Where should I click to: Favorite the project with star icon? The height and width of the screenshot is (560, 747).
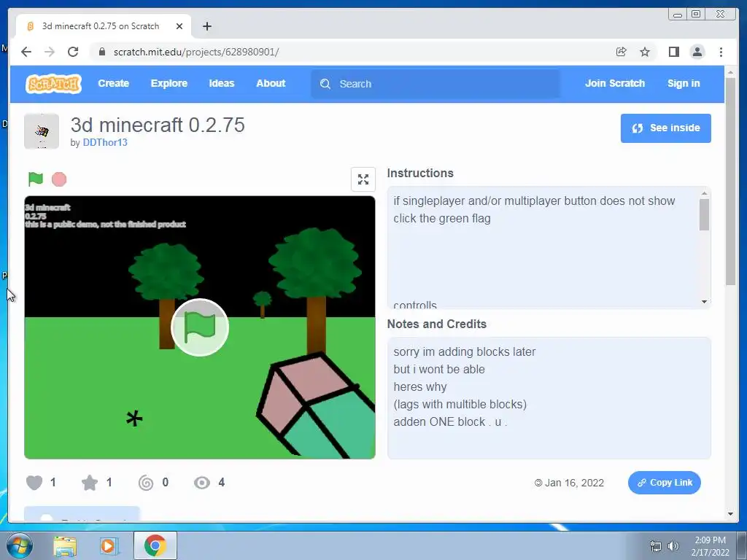(90, 483)
